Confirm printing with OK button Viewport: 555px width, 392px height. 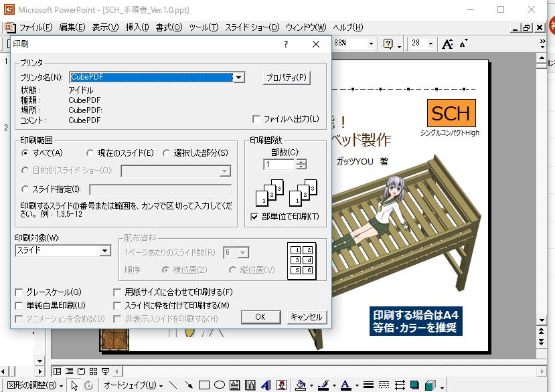coord(261,317)
